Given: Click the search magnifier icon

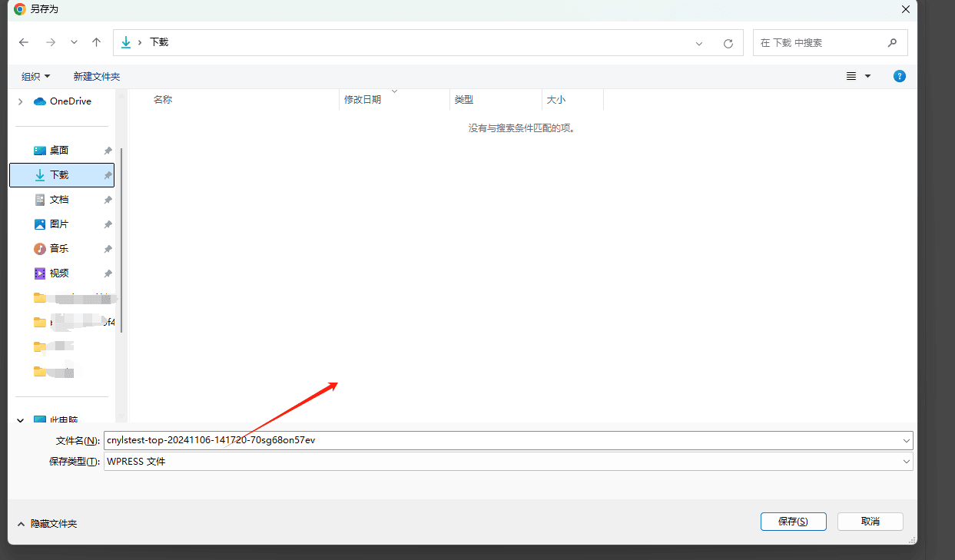Looking at the screenshot, I should tap(892, 43).
